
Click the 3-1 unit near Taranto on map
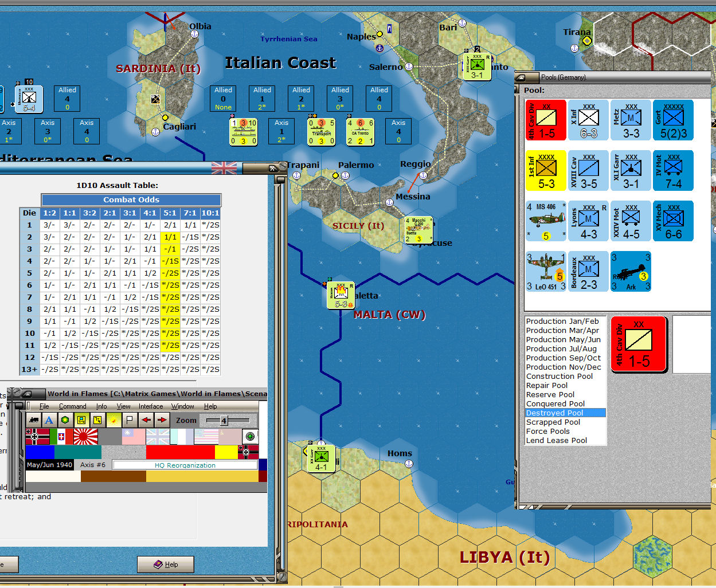click(x=477, y=67)
